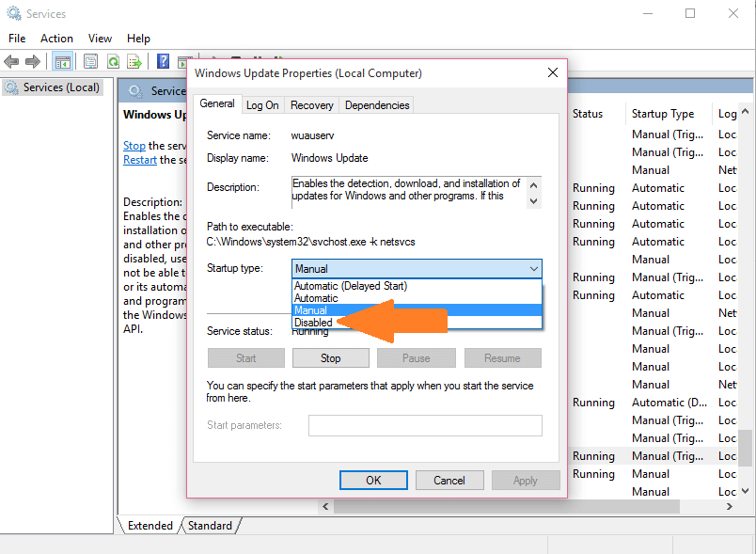Sort by the Status column header
This screenshot has height=554, width=756.
(x=588, y=114)
